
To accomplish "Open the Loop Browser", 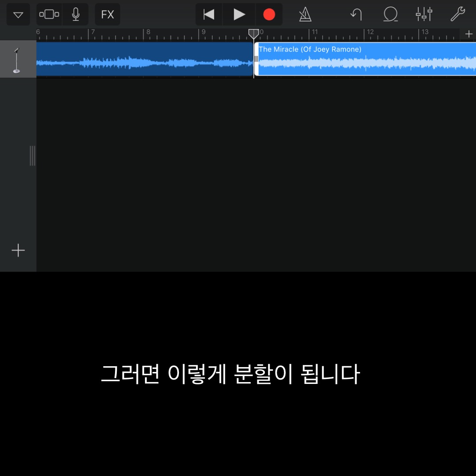I will coord(390,15).
